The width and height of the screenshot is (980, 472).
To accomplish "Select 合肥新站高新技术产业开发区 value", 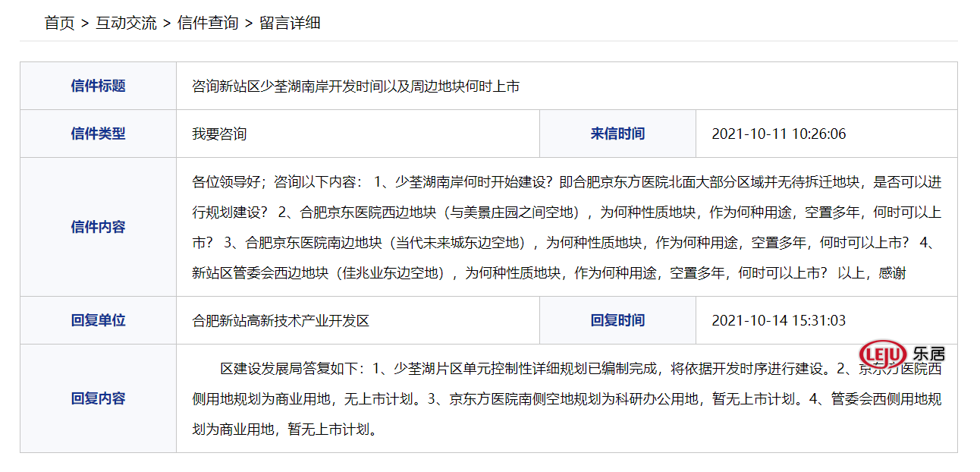I will coord(281,321).
